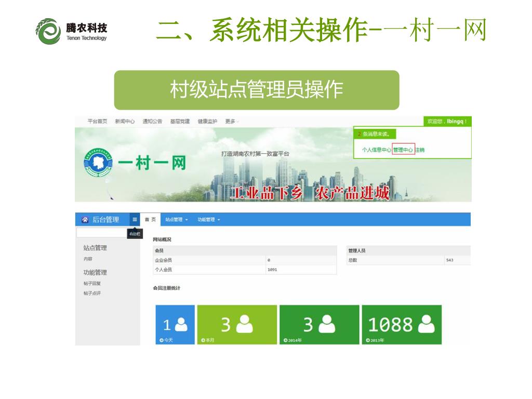
Task: Click the 1088 count on 2013年 tile
Action: (x=391, y=325)
